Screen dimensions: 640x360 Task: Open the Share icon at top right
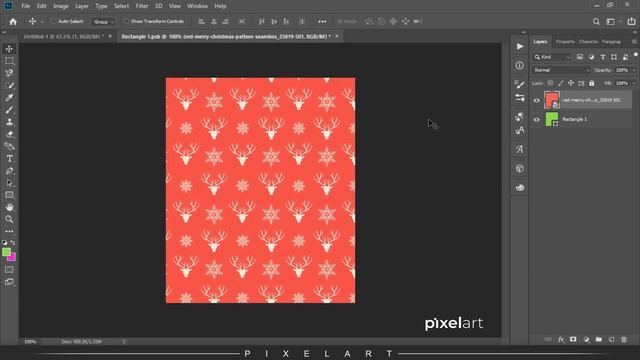[x=631, y=22]
